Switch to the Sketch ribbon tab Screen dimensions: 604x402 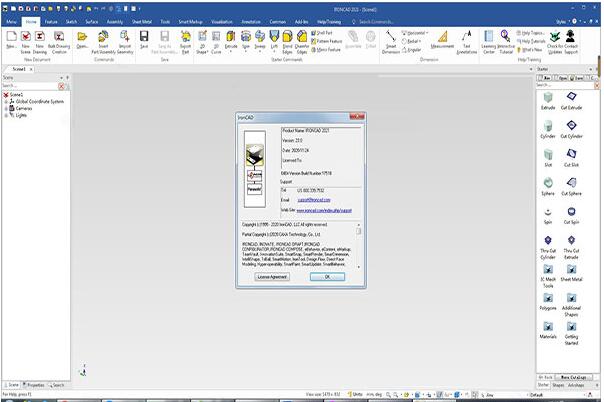pyautogui.click(x=71, y=22)
